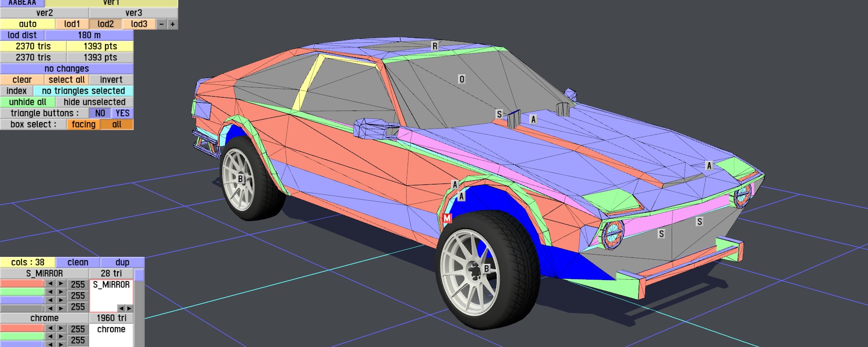
Task: Click the A marker near the right headlight cover
Action: point(709,166)
